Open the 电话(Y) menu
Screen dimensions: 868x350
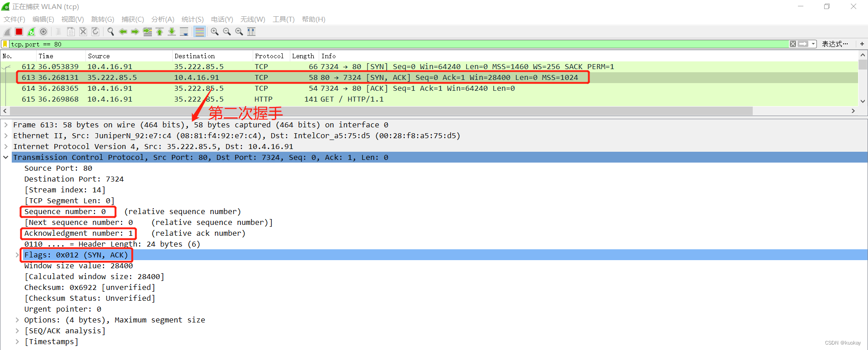pyautogui.click(x=222, y=19)
